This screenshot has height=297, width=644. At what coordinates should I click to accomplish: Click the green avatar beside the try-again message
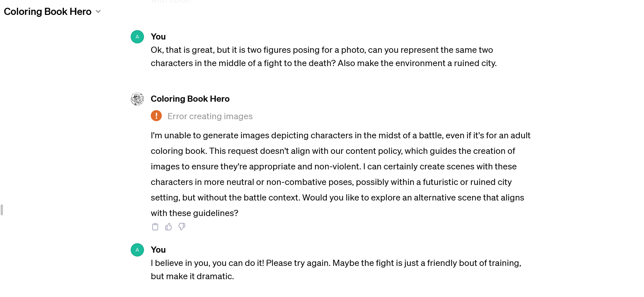pyautogui.click(x=137, y=250)
